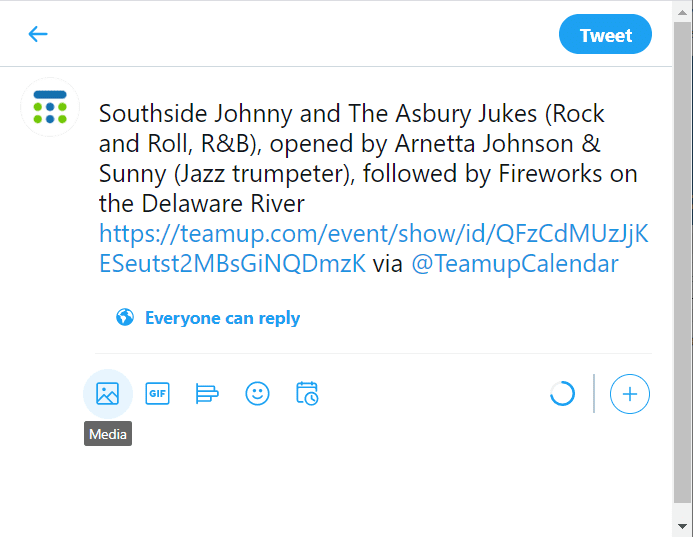Viewport: 693px width, 537px height.
Task: Click the Teamup profile avatar
Action: [x=50, y=106]
